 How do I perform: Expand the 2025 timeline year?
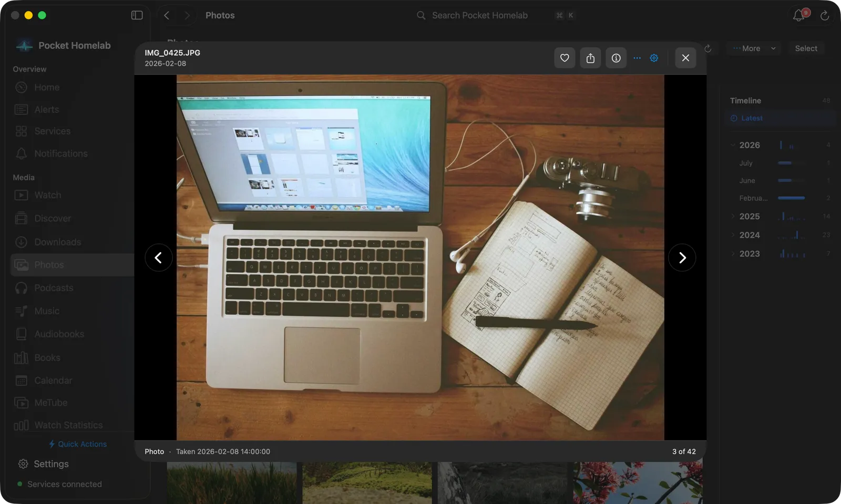click(733, 216)
